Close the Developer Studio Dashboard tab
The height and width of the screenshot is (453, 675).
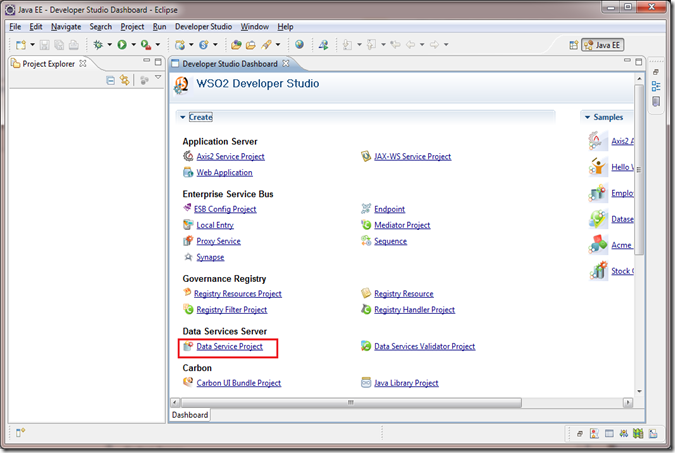[286, 63]
